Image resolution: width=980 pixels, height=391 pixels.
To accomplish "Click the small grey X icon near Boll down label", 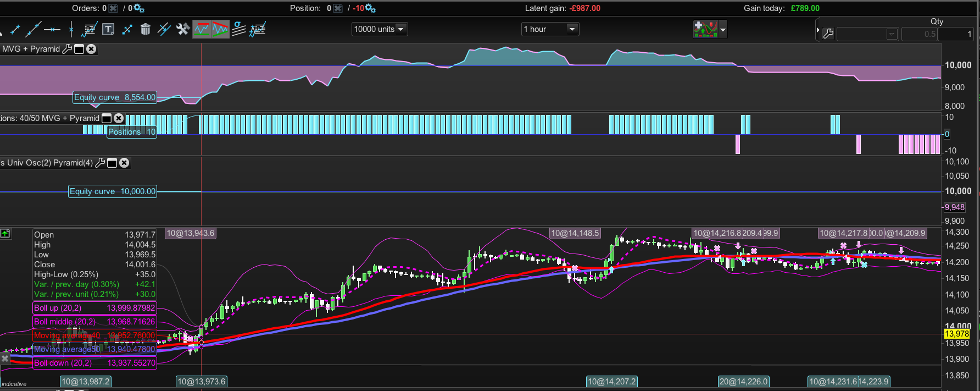I will (x=4, y=359).
